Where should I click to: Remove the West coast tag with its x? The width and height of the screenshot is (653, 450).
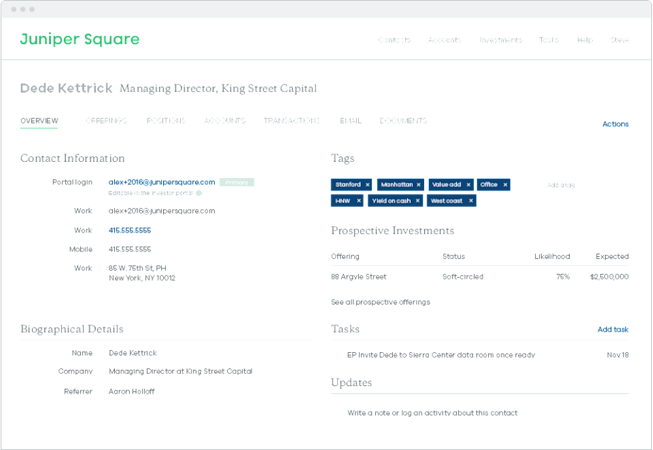click(x=471, y=201)
